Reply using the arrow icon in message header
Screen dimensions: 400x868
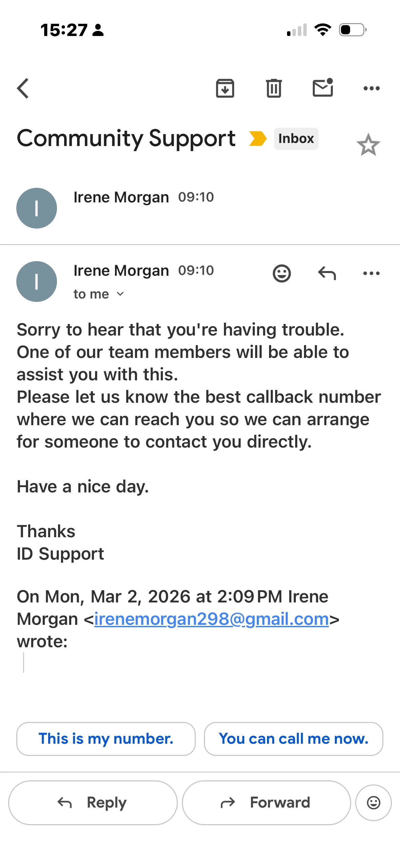coord(327,273)
